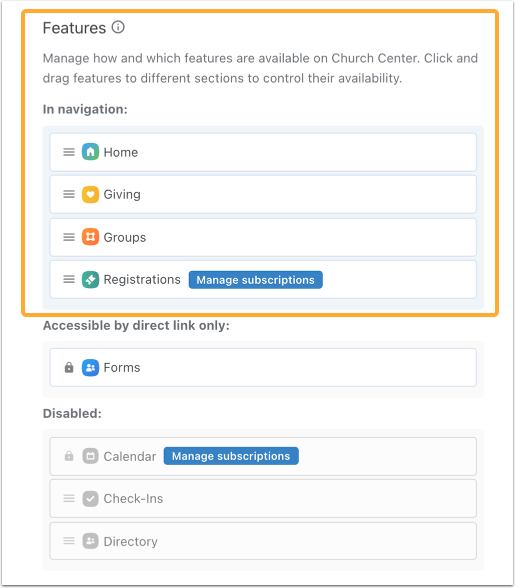Click the lock icon beside Calendar

pyautogui.click(x=69, y=456)
